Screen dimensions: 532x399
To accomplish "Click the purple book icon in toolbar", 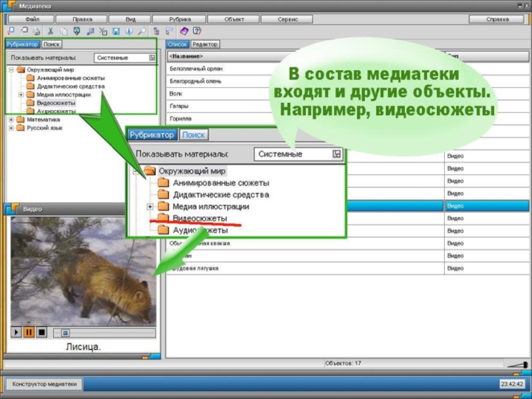I will 185,31.
